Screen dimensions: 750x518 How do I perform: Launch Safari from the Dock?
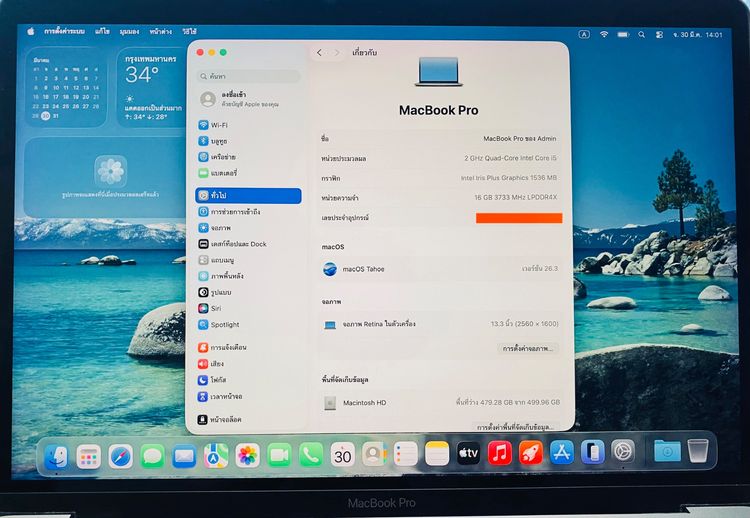tap(121, 455)
